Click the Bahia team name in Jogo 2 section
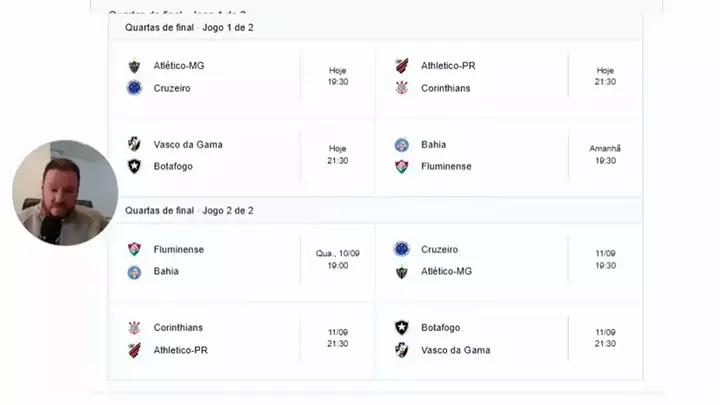This screenshot has height=405, width=720. [x=166, y=272]
